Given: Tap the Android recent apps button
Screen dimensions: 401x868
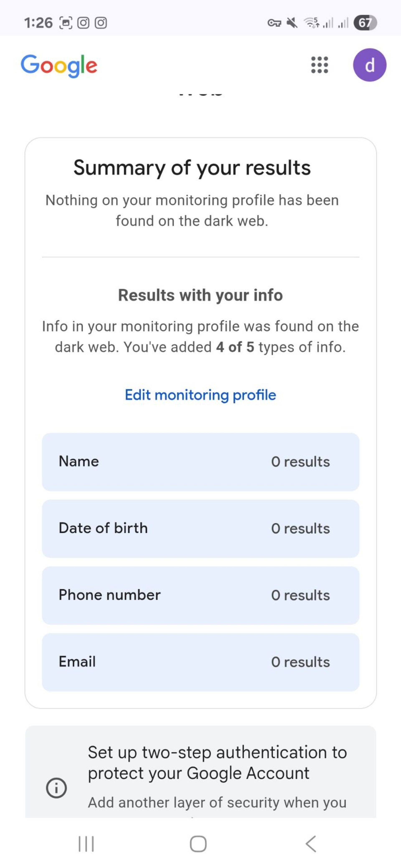Looking at the screenshot, I should tap(86, 844).
